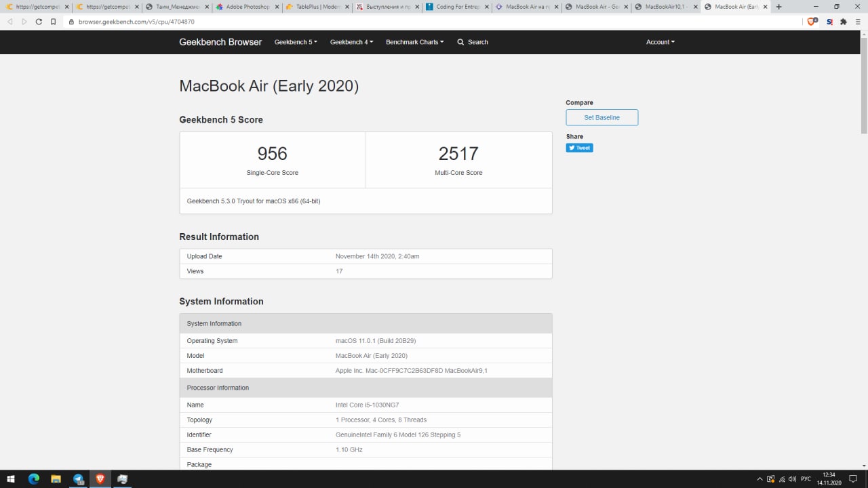Switch to the TablePlus tab
This screenshot has height=488, width=868.
tap(317, 7)
